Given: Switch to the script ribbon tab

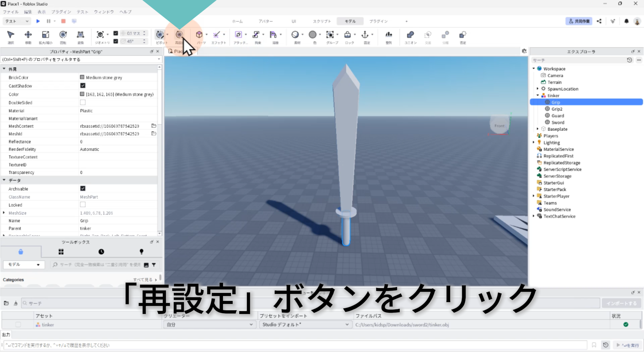Looking at the screenshot, I should pos(322,21).
